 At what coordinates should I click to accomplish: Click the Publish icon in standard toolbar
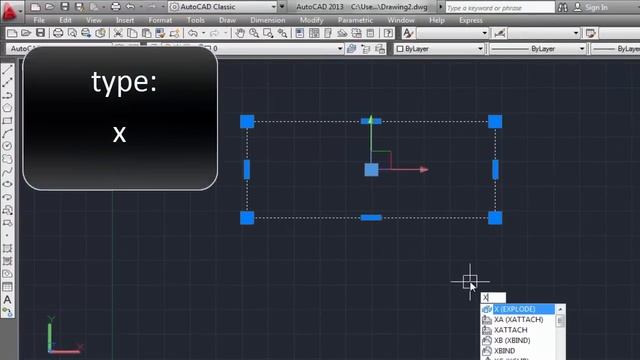click(86, 33)
